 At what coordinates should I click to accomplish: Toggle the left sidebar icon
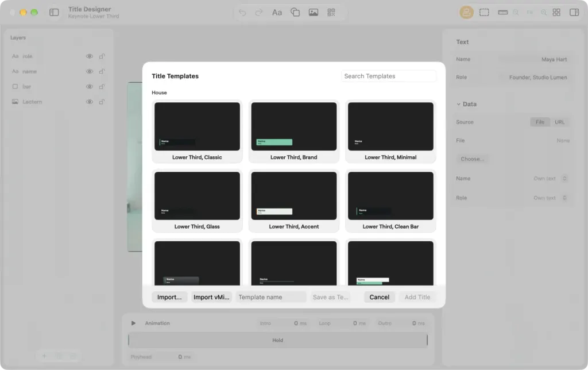[54, 13]
